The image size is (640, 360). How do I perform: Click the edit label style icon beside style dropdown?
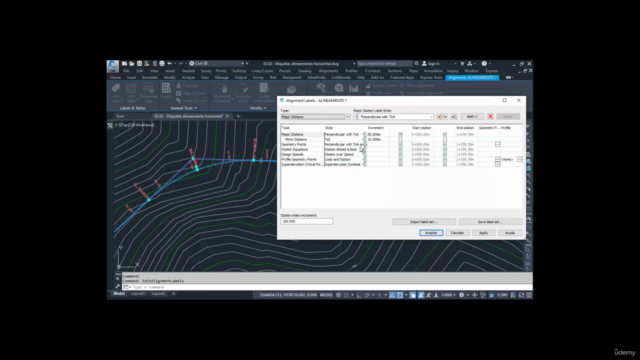(440, 117)
